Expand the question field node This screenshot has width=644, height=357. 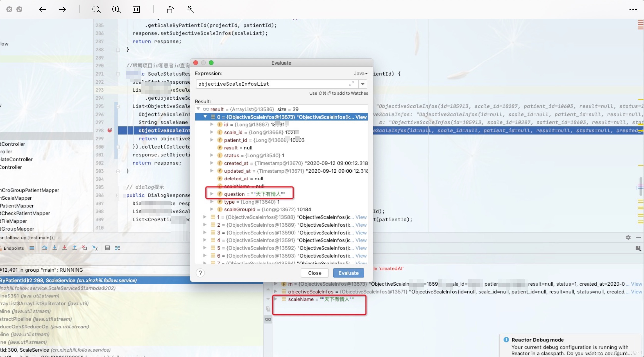coord(212,194)
